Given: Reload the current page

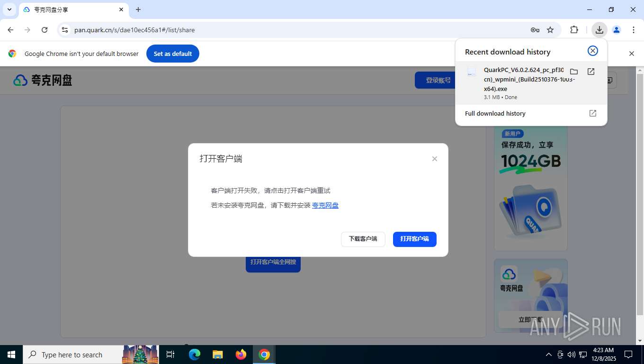Looking at the screenshot, I should click(45, 30).
